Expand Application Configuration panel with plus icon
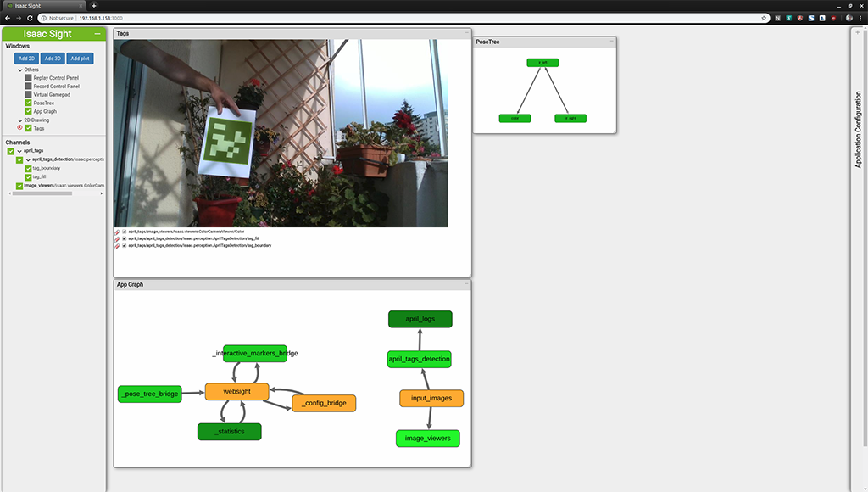 point(857,34)
